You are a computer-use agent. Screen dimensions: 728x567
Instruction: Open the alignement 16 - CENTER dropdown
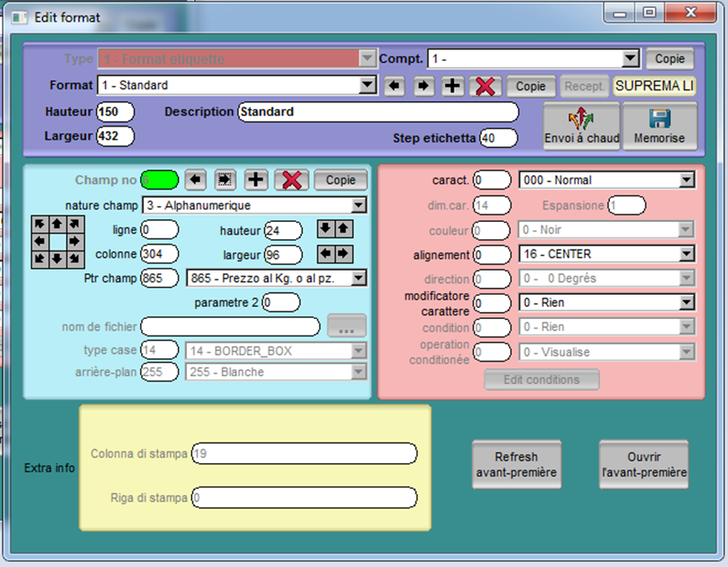[686, 254]
